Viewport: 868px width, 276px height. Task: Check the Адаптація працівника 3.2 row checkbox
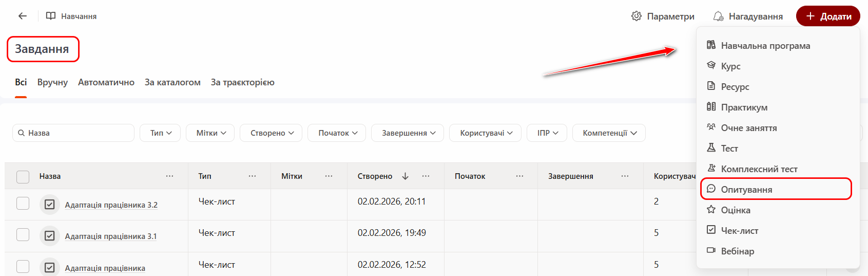pos(23,204)
